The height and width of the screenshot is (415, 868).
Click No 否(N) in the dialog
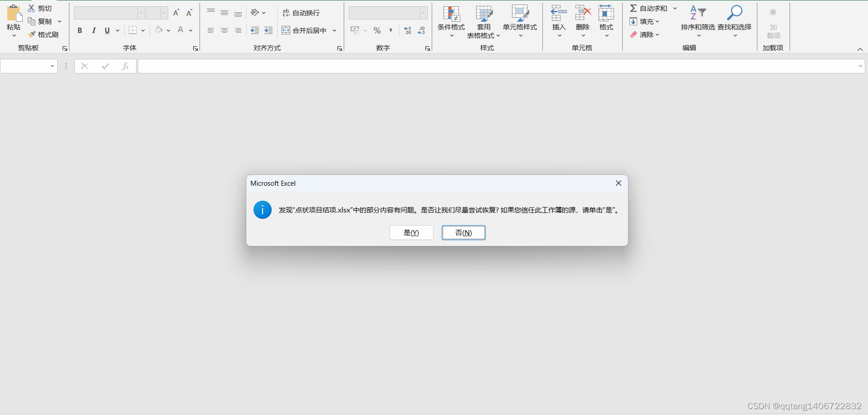(463, 232)
